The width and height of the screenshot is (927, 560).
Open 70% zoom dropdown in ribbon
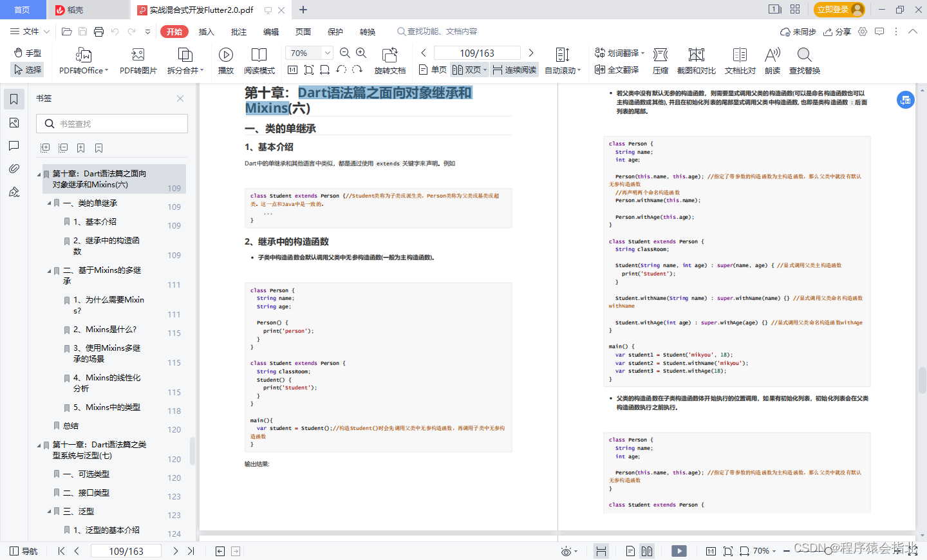(328, 53)
